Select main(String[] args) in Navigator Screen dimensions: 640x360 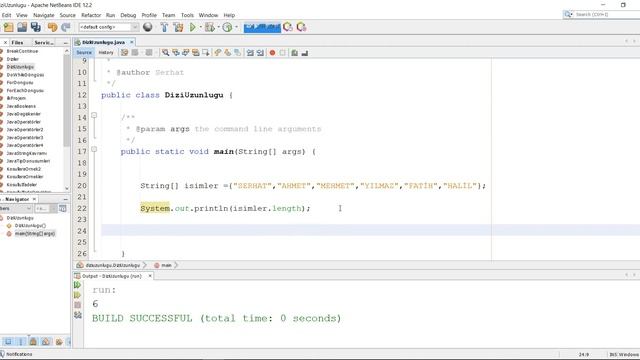(35, 233)
